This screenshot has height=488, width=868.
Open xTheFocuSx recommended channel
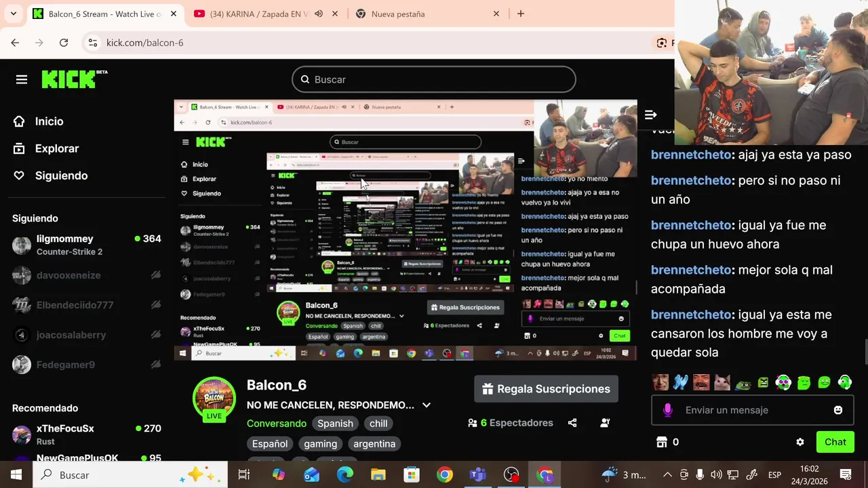(87, 434)
